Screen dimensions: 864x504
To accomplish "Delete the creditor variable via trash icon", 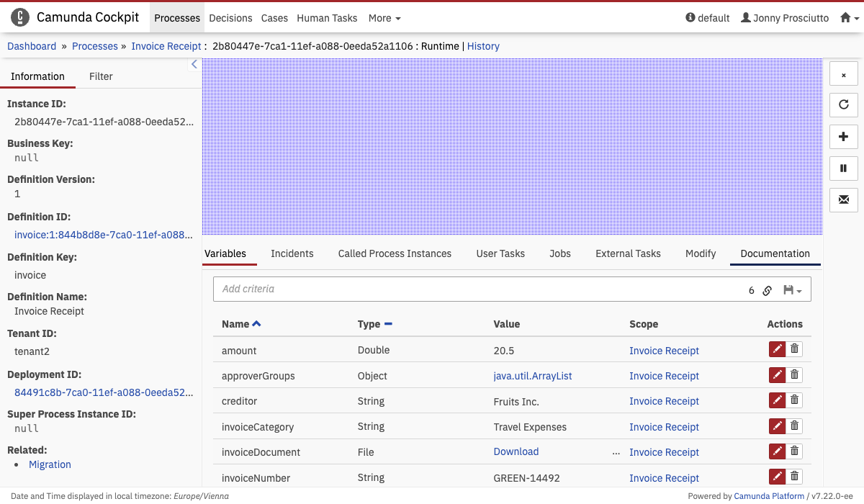I will tap(795, 401).
